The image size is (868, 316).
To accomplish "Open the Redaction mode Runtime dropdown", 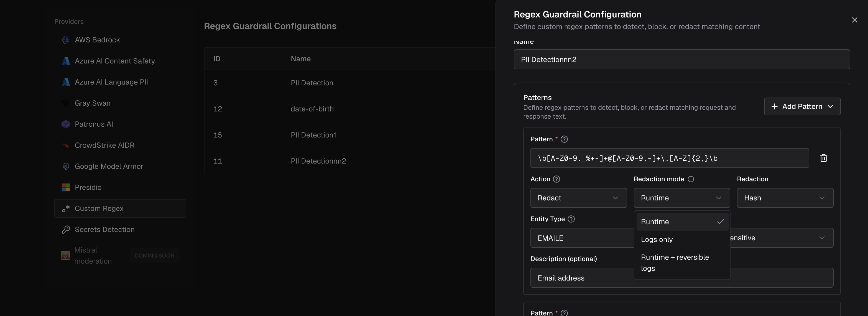I will [682, 198].
